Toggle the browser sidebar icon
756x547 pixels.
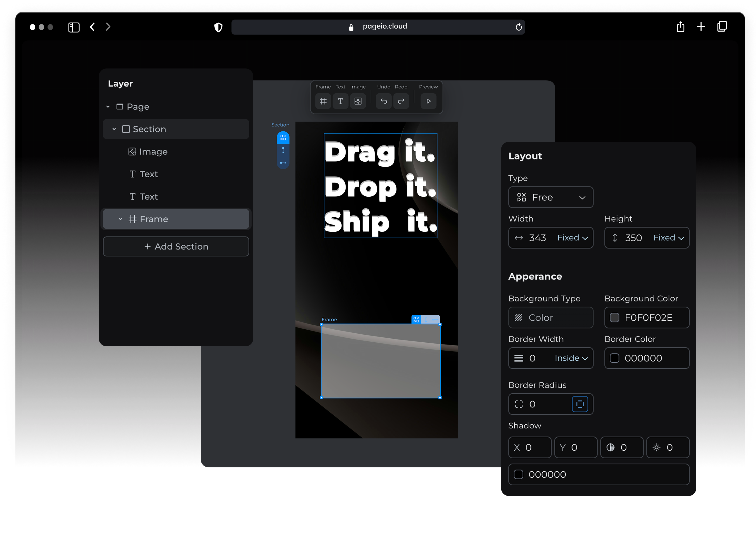[74, 27]
